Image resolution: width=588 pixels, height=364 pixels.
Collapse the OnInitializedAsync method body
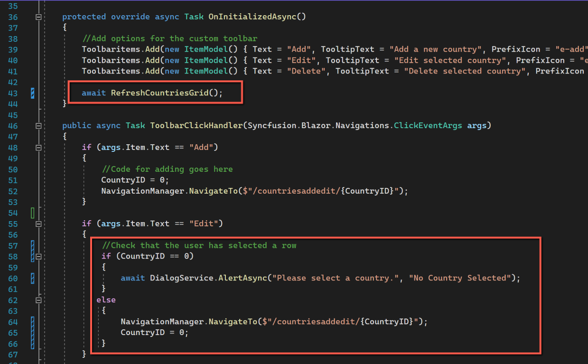pos(38,16)
